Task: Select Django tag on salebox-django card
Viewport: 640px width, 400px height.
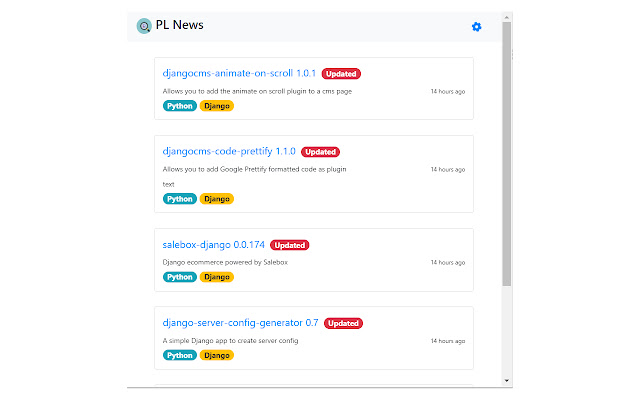Action: pyautogui.click(x=217, y=277)
